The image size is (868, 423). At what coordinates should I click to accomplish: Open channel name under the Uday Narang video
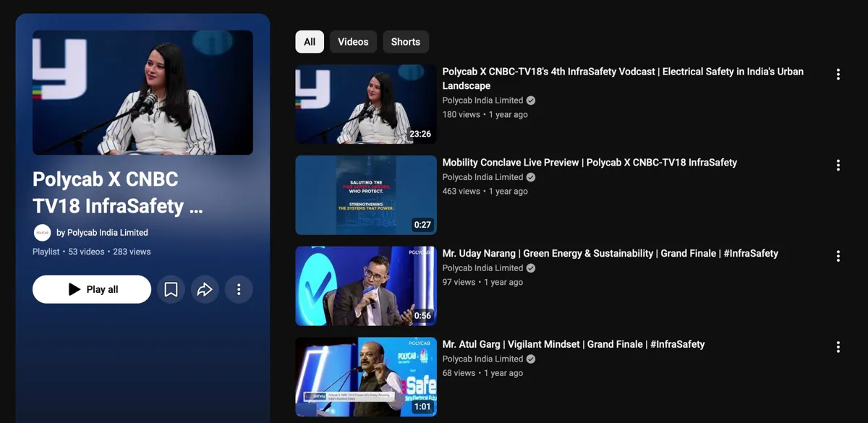point(482,268)
